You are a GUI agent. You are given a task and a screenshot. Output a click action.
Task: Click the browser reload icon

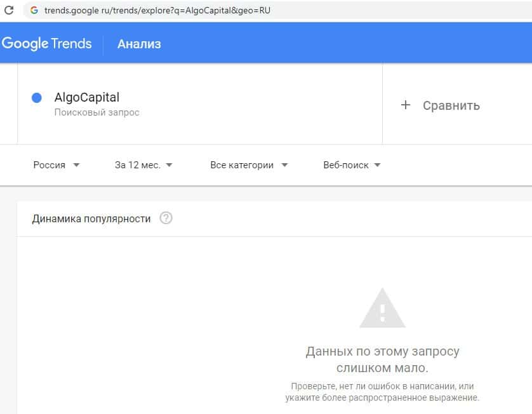click(9, 10)
